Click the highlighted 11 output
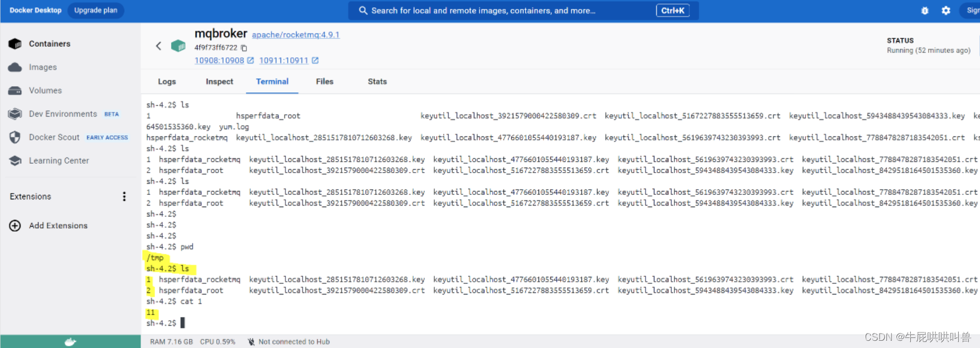The width and height of the screenshot is (980, 348). pos(151,312)
